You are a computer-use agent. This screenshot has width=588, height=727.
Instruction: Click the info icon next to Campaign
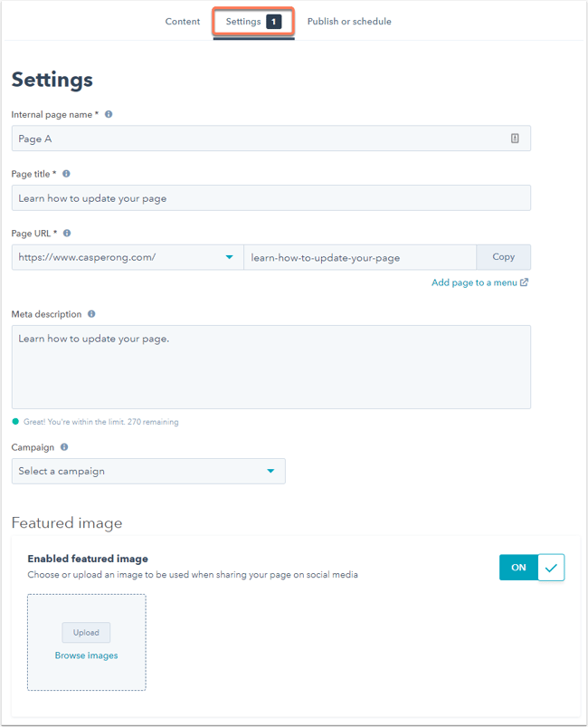coord(64,447)
